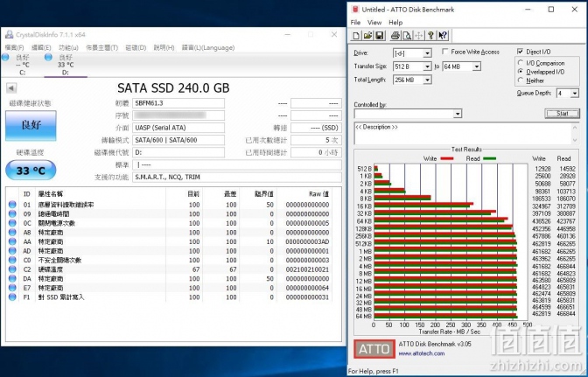Open the 磁碟(D) menu in CrystalDiskInfo

click(136, 47)
